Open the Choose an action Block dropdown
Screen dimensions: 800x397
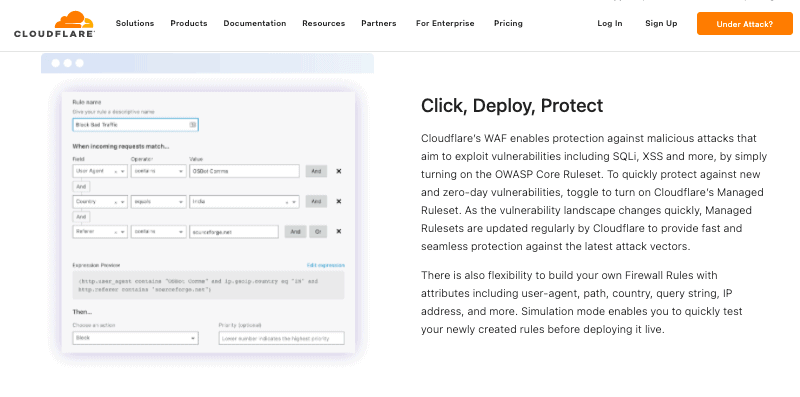pos(135,338)
